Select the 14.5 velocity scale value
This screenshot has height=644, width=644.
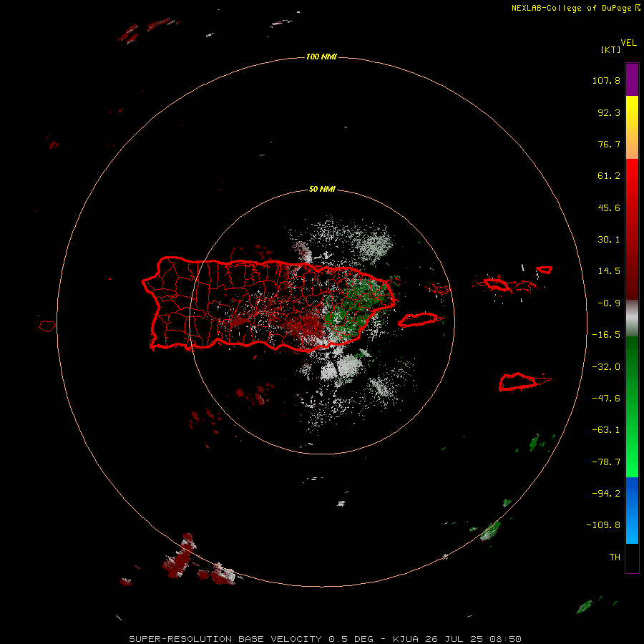pos(609,271)
